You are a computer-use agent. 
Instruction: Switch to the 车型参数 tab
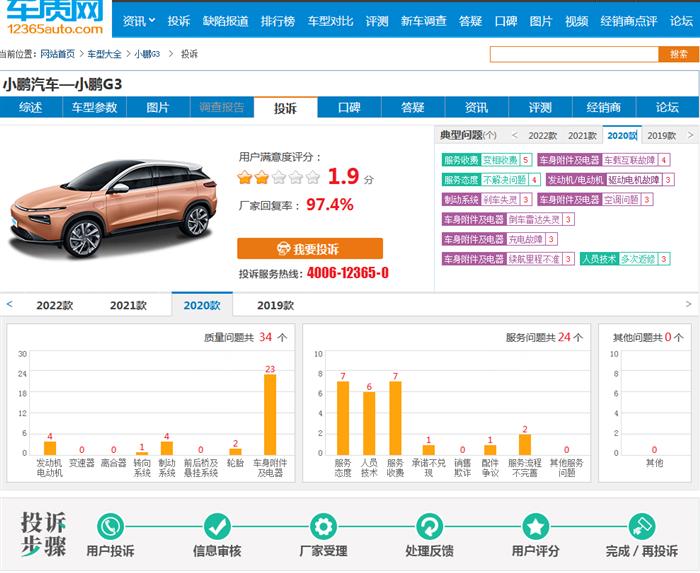coord(94,108)
